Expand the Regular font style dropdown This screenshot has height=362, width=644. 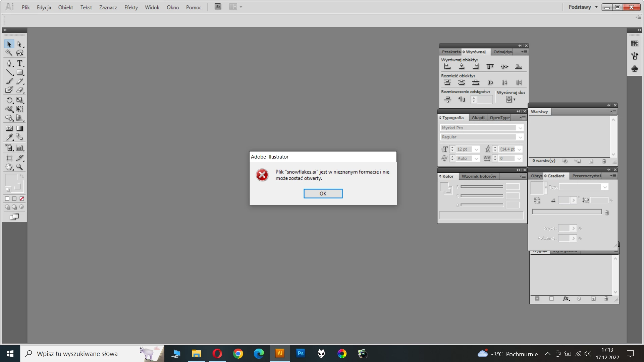click(x=520, y=137)
